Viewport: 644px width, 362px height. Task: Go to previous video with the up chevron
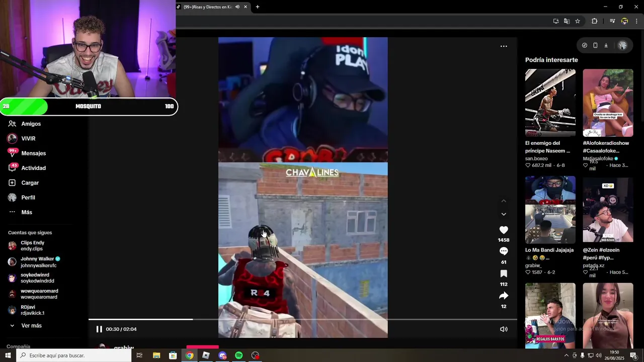click(504, 201)
